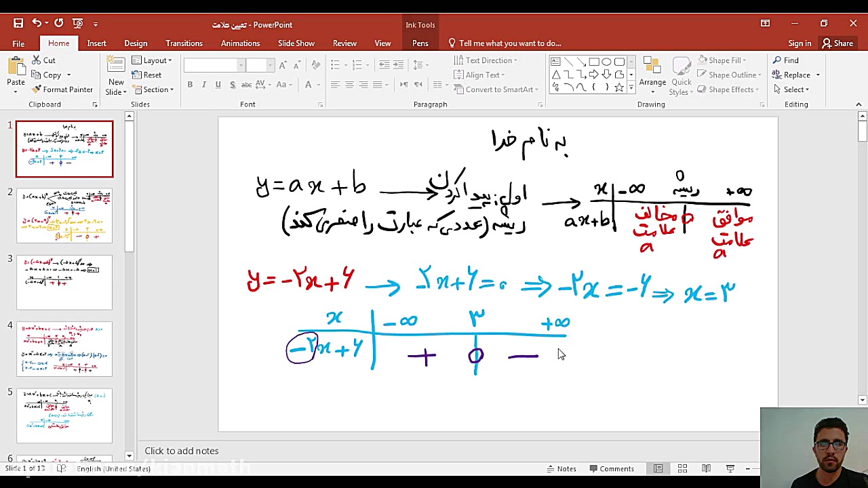Click 'Click to add notes' area
868x488 pixels.
tap(182, 451)
